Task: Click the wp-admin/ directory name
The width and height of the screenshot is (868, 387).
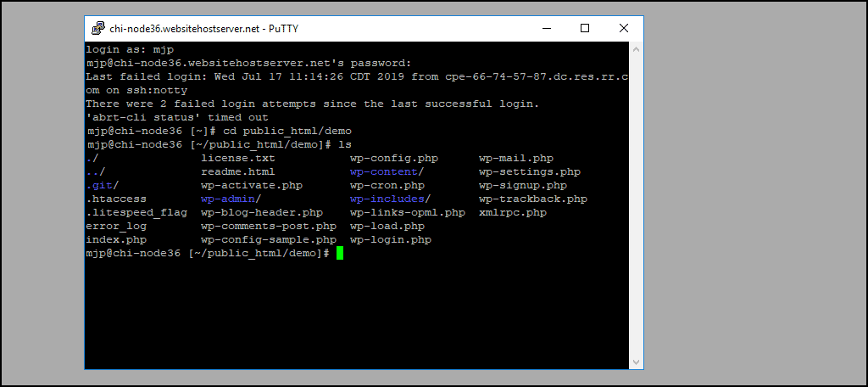Action: coord(231,199)
